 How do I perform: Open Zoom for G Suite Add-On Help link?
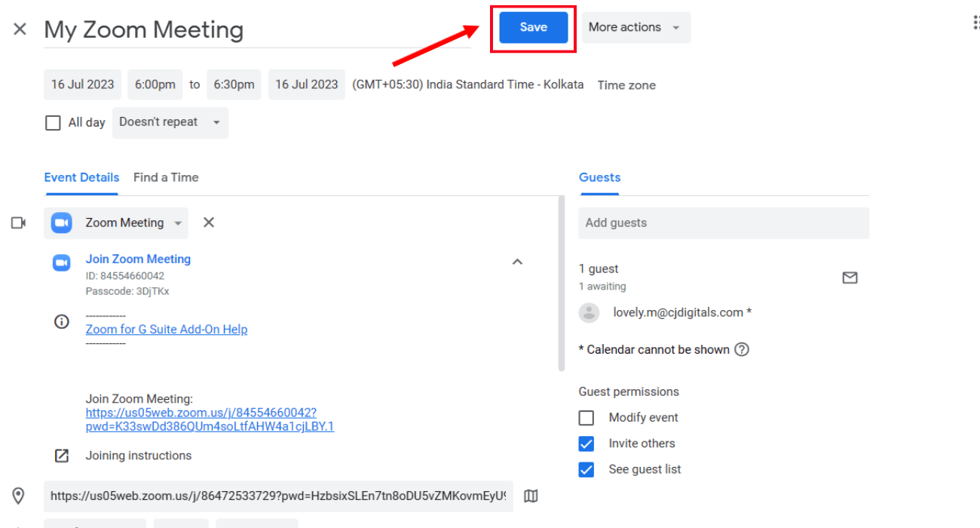(167, 329)
